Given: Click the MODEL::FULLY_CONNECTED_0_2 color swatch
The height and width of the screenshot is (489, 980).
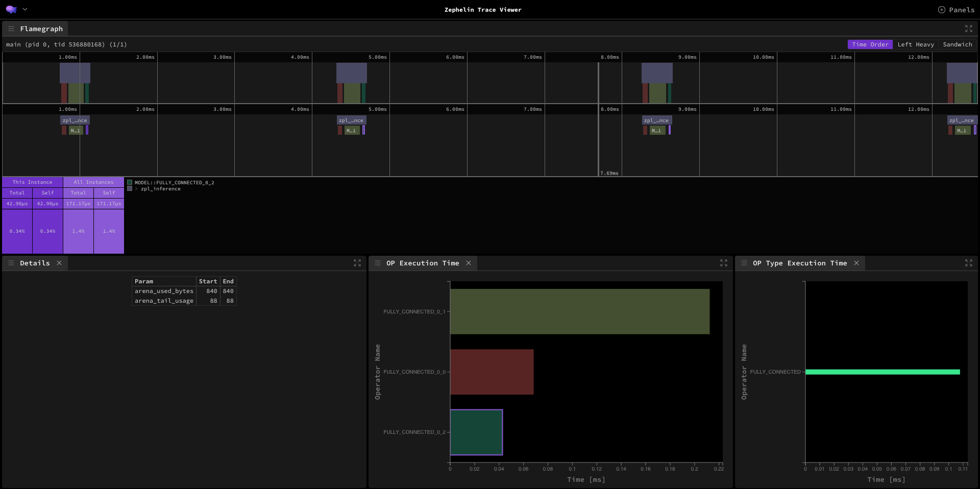Looking at the screenshot, I should (x=130, y=182).
